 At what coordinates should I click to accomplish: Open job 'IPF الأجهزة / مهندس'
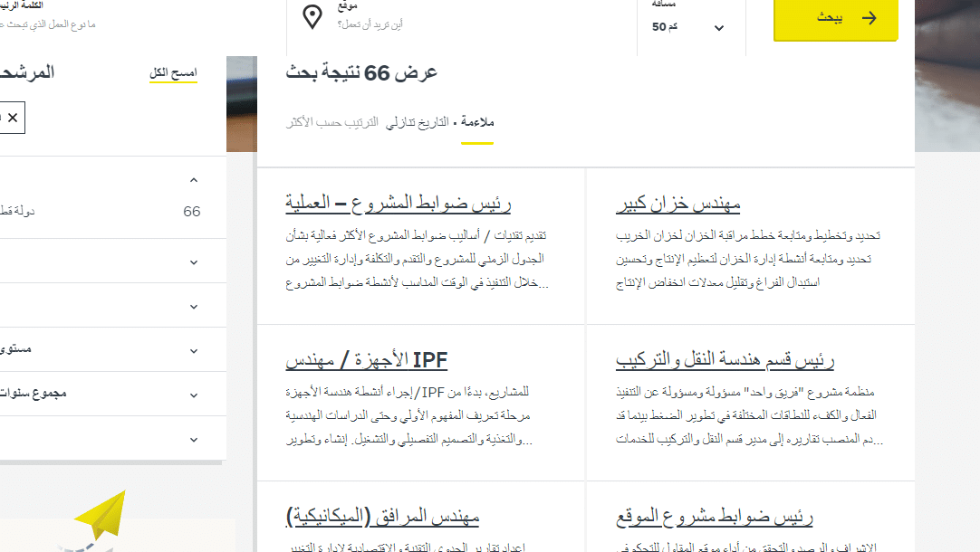[366, 360]
